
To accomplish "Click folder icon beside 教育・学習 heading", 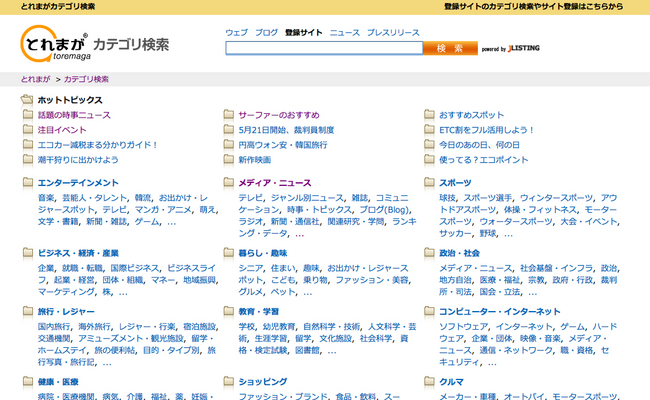I will point(228,311).
